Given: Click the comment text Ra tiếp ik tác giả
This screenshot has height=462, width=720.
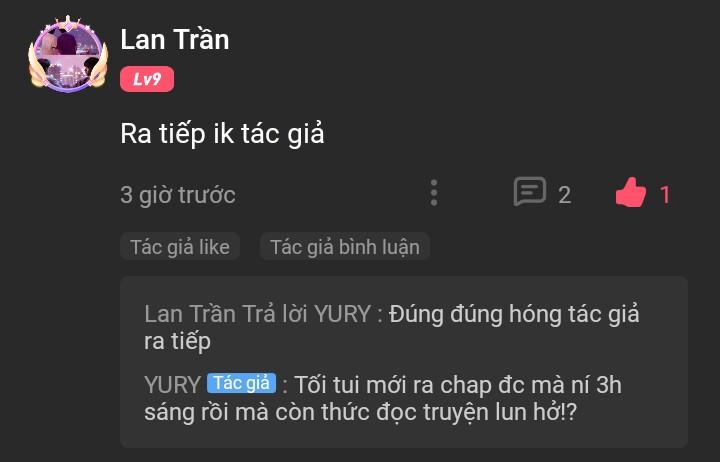Looking at the screenshot, I should point(222,134).
